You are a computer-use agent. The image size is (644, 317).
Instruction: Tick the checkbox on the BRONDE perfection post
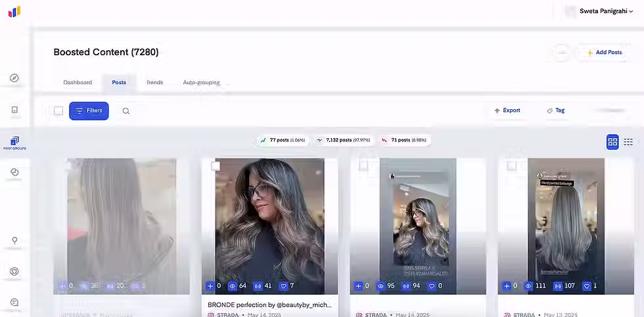[x=216, y=166]
